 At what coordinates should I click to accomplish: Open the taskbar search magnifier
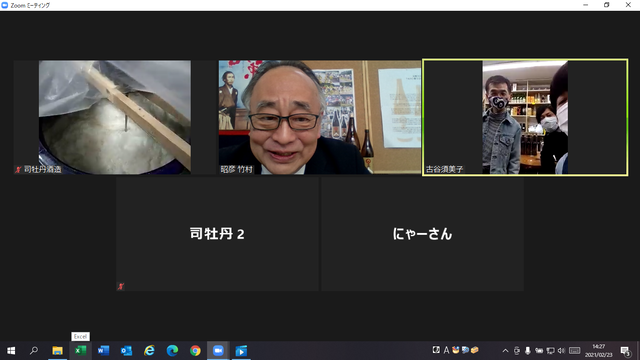coord(34,351)
